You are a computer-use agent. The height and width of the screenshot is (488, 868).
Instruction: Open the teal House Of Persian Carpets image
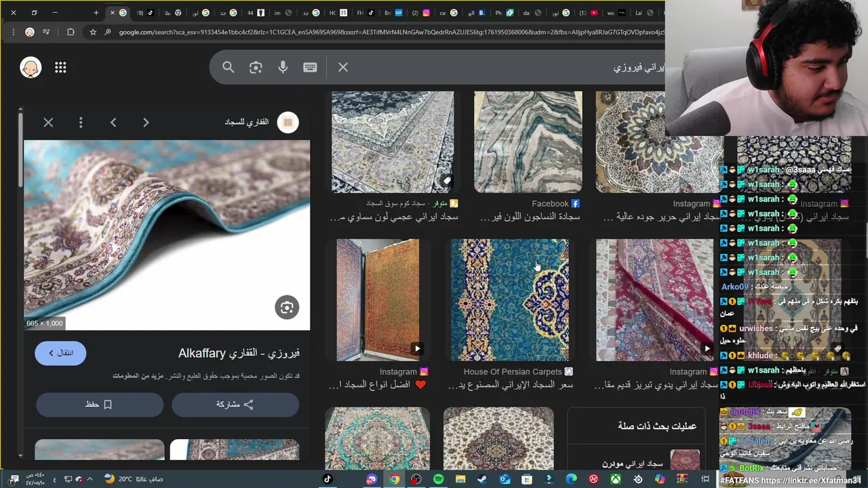coord(510,300)
